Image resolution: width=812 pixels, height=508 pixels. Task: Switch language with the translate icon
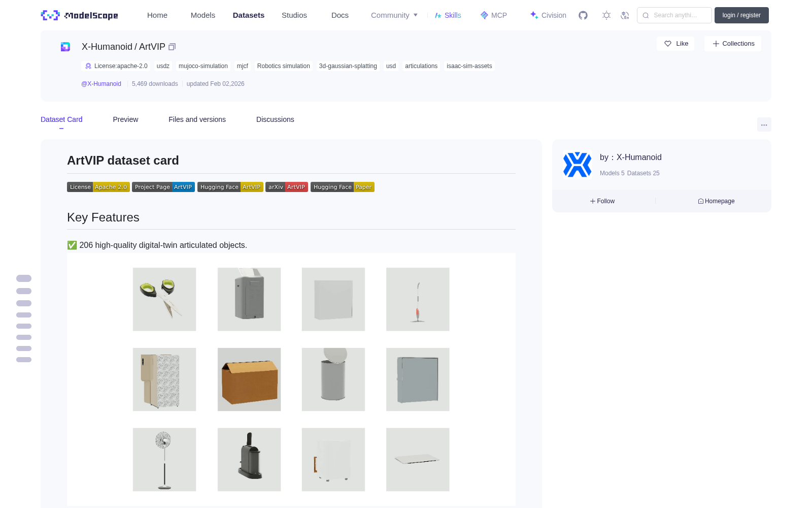click(625, 15)
